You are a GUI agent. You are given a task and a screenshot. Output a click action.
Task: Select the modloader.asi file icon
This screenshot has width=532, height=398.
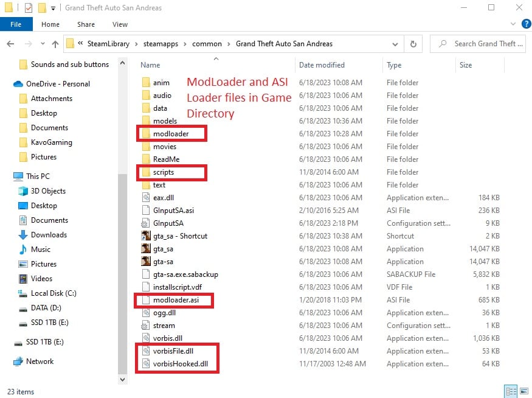(146, 300)
